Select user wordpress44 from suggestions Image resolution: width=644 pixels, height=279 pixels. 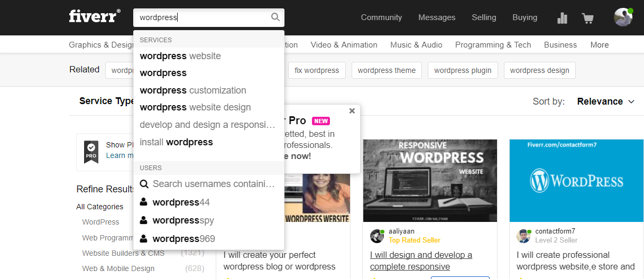[209, 202]
